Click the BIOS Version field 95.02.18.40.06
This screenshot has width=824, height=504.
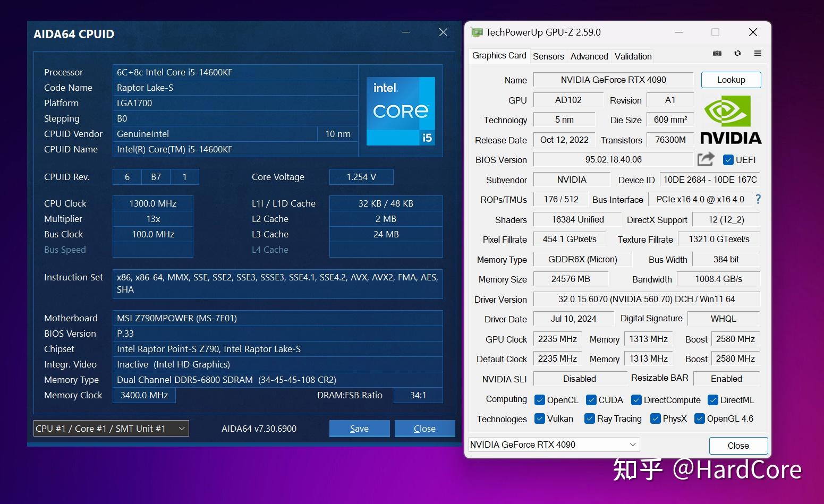click(613, 159)
